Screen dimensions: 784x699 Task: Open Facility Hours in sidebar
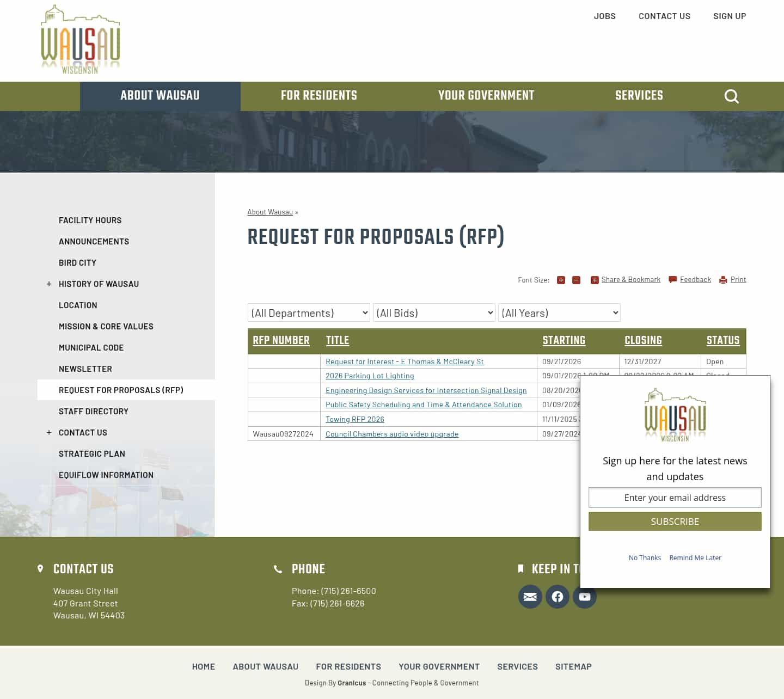pyautogui.click(x=90, y=220)
